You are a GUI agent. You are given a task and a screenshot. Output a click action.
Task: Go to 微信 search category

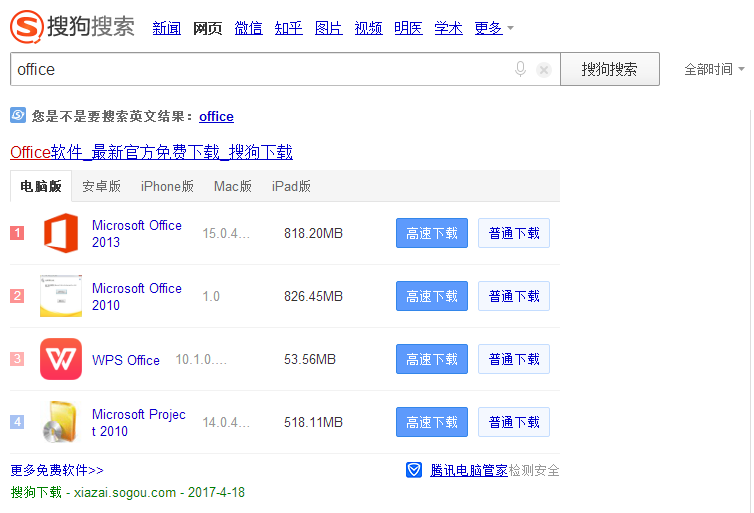[249, 28]
